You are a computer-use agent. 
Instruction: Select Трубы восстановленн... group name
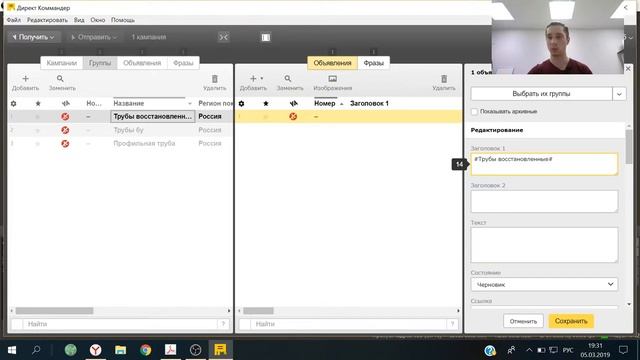click(x=153, y=117)
